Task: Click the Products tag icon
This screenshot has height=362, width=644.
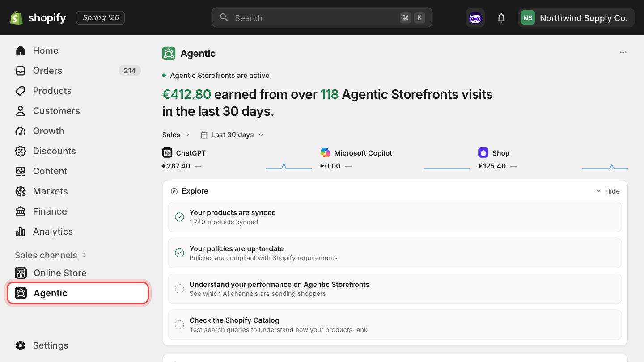Action: [x=21, y=91]
